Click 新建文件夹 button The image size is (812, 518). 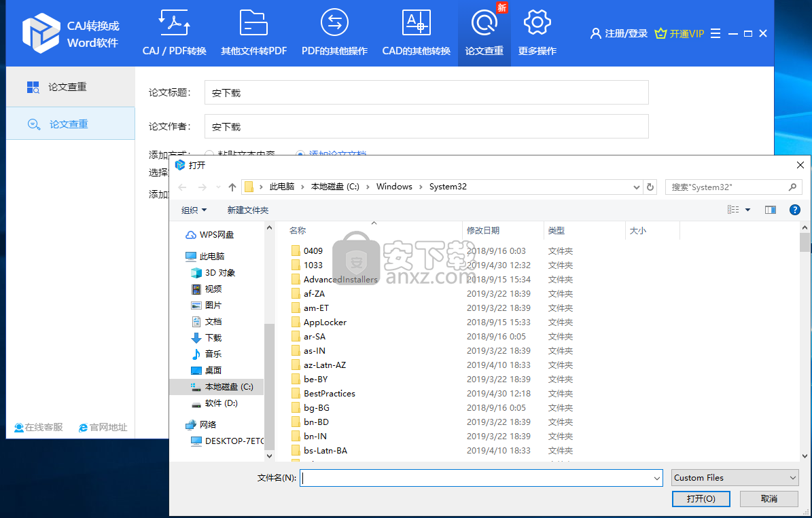tap(248, 210)
